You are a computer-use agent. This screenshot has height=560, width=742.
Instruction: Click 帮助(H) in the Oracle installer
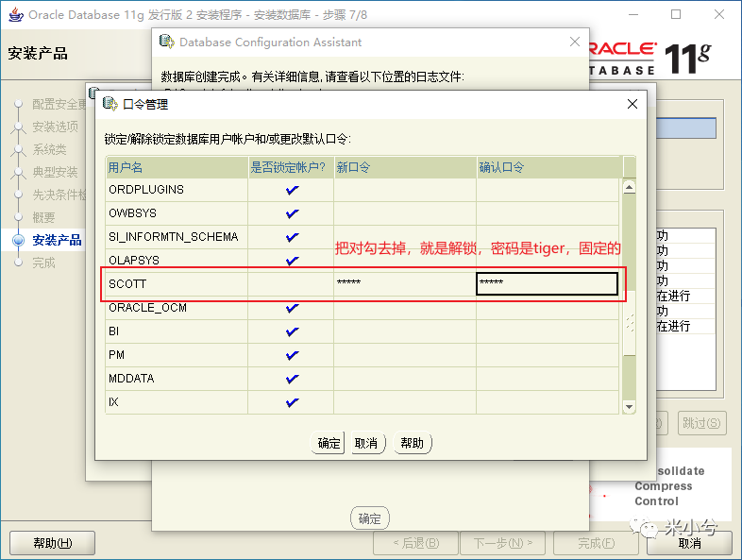coord(52,543)
